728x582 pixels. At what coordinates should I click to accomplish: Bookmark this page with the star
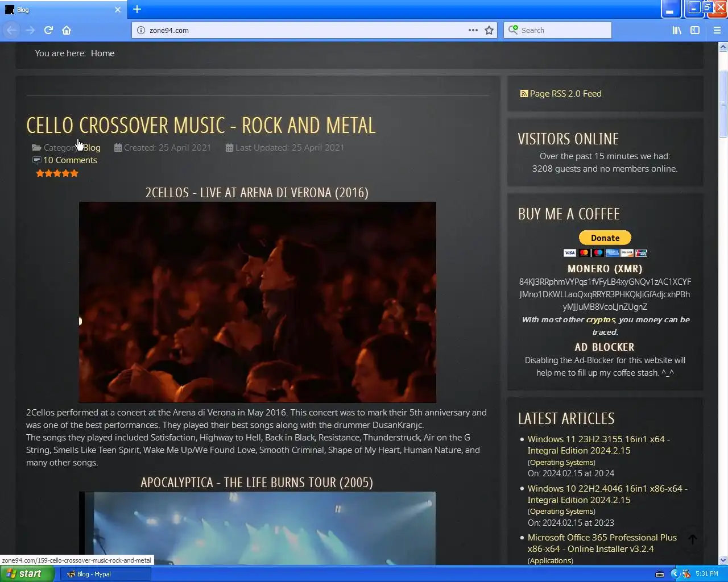489,30
